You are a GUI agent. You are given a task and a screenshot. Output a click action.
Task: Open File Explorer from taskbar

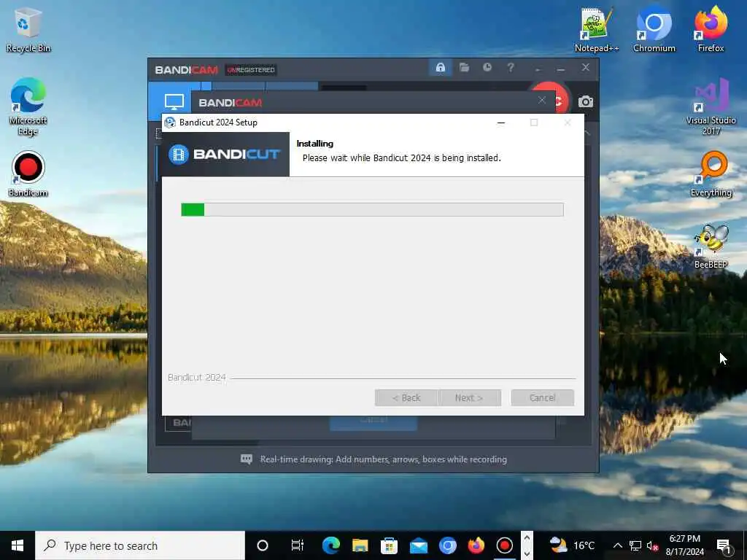pos(360,545)
